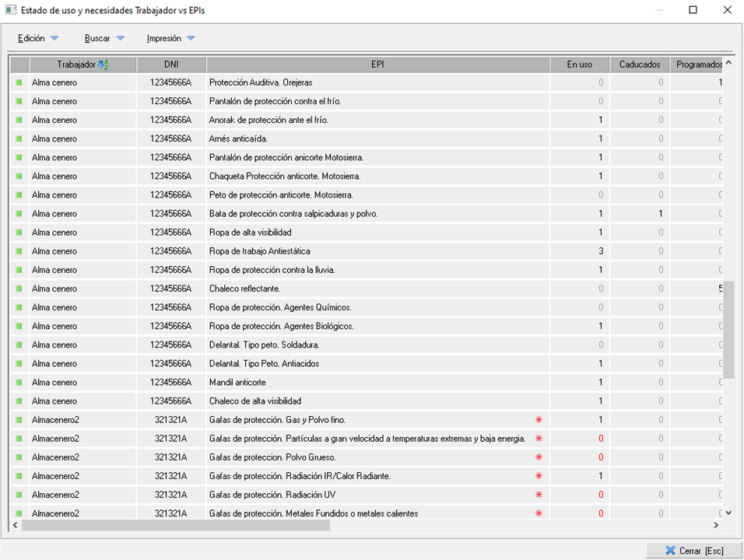
Task: Click the app icon in title bar
Action: coord(11,10)
